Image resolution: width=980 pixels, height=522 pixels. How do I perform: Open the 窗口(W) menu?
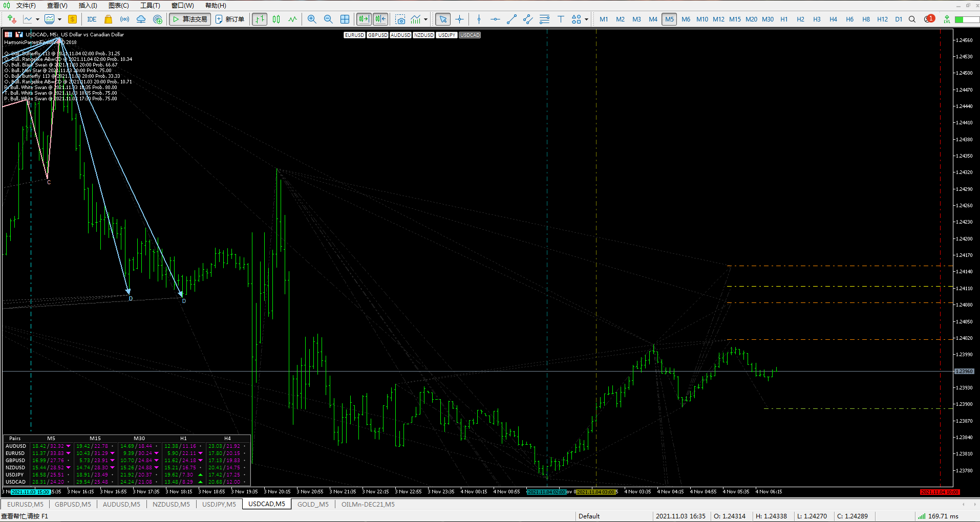(182, 6)
